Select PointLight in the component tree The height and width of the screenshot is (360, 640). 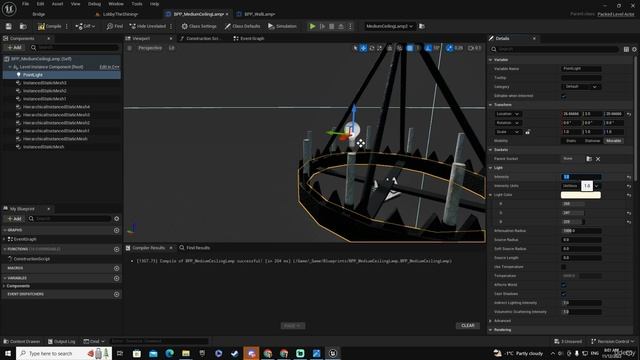[33, 75]
